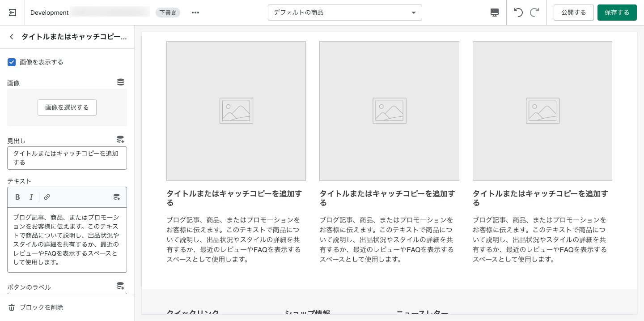Click first column body paragraph in preview
The height and width of the screenshot is (321, 644).
234,240
